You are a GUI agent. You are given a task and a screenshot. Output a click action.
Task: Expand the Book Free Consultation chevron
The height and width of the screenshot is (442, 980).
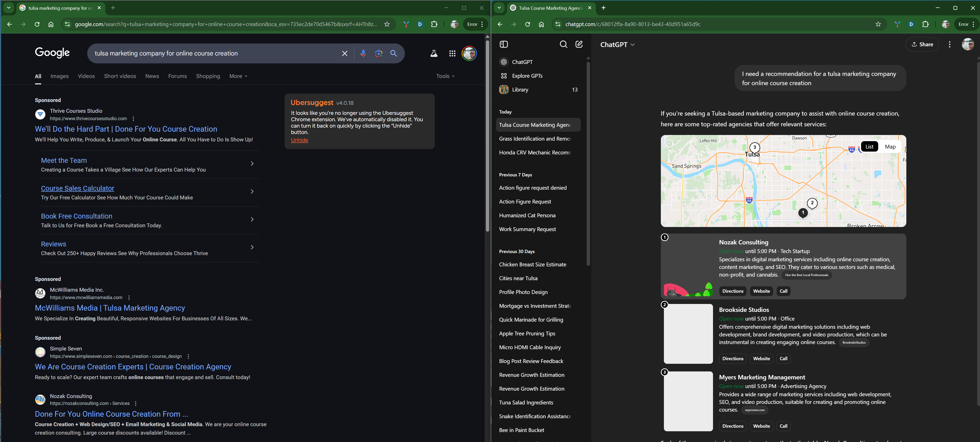(252, 220)
